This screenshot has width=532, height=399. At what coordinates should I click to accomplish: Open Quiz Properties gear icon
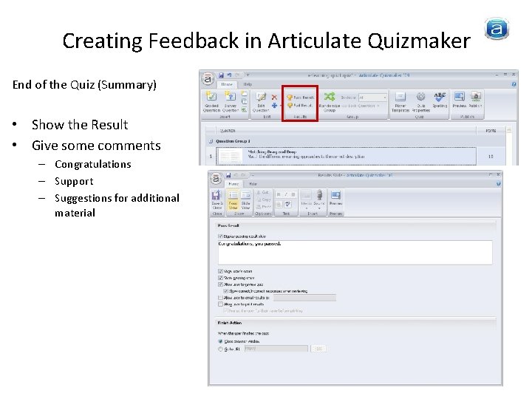420,102
